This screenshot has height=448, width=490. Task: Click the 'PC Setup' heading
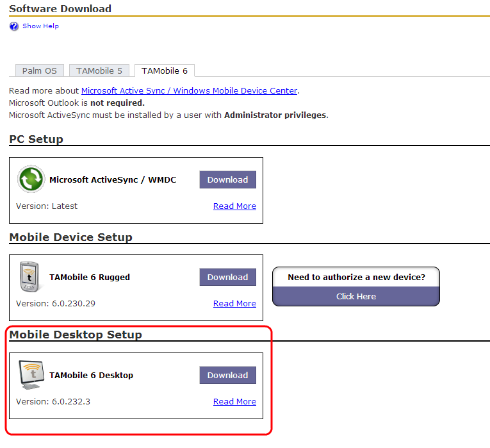[37, 139]
